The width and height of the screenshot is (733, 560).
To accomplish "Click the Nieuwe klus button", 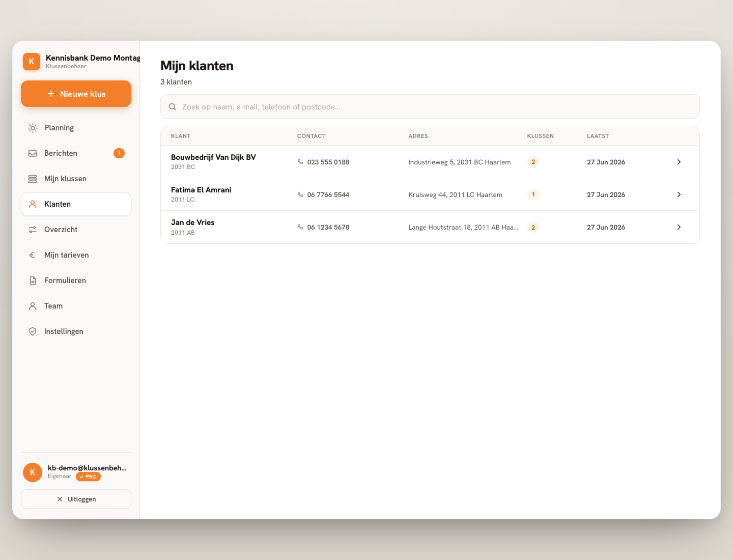I will pos(76,94).
